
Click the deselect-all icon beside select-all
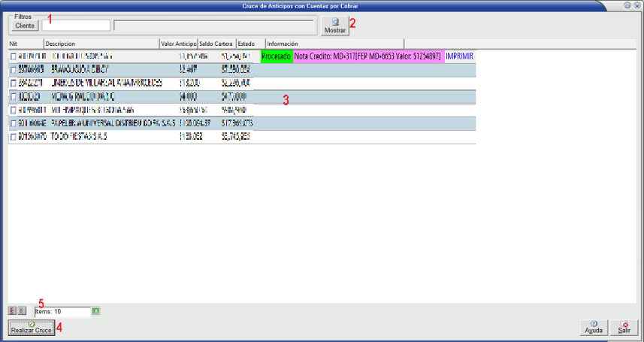click(22, 310)
